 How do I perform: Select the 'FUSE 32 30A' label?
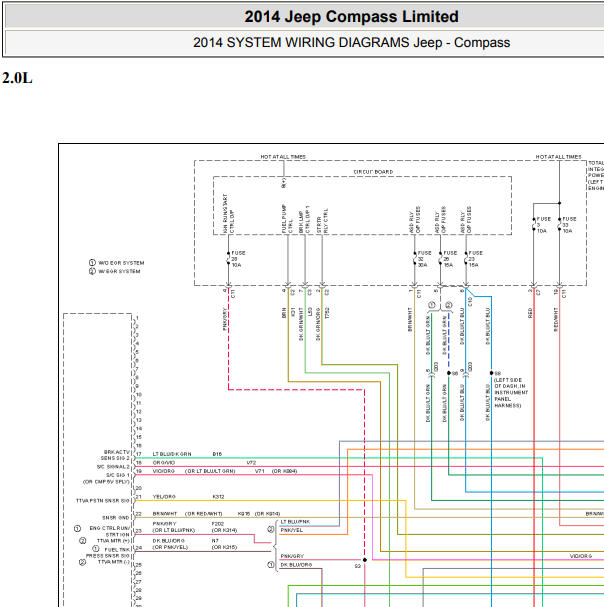(424, 259)
